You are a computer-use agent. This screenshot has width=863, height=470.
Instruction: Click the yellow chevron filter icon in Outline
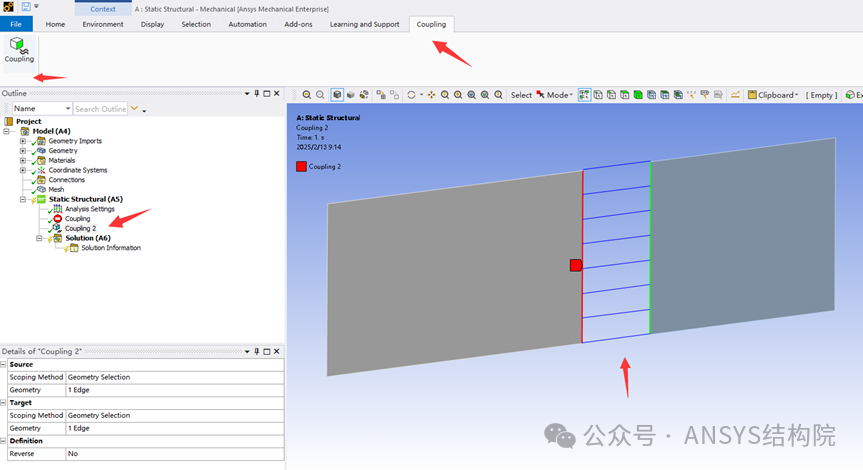(134, 108)
